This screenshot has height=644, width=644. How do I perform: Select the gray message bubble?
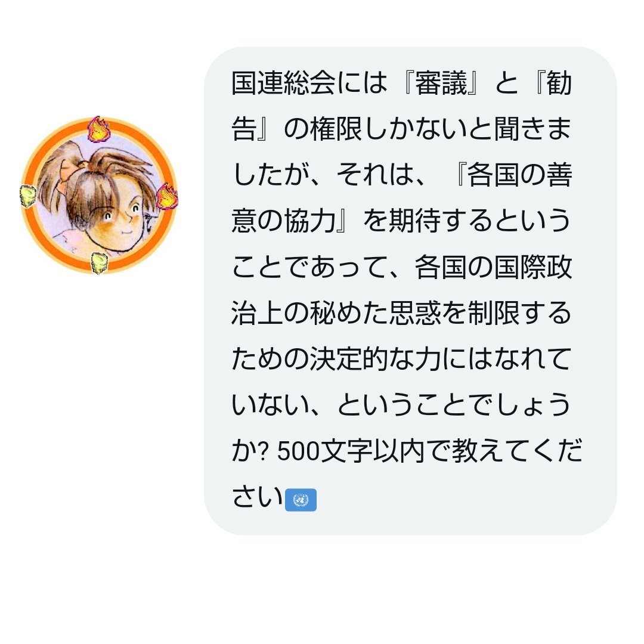[410, 291]
